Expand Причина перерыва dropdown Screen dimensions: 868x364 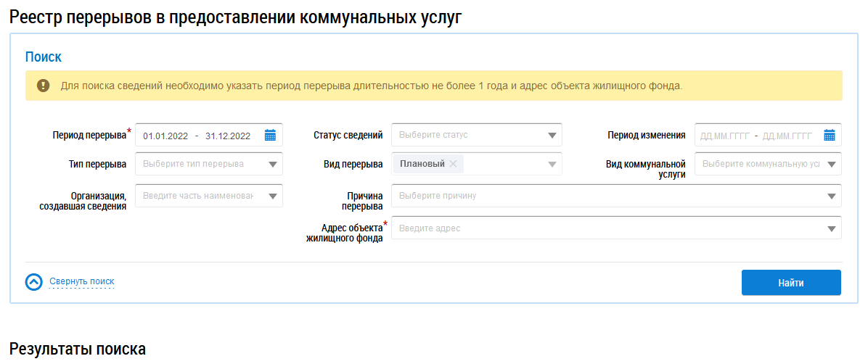pyautogui.click(x=831, y=196)
